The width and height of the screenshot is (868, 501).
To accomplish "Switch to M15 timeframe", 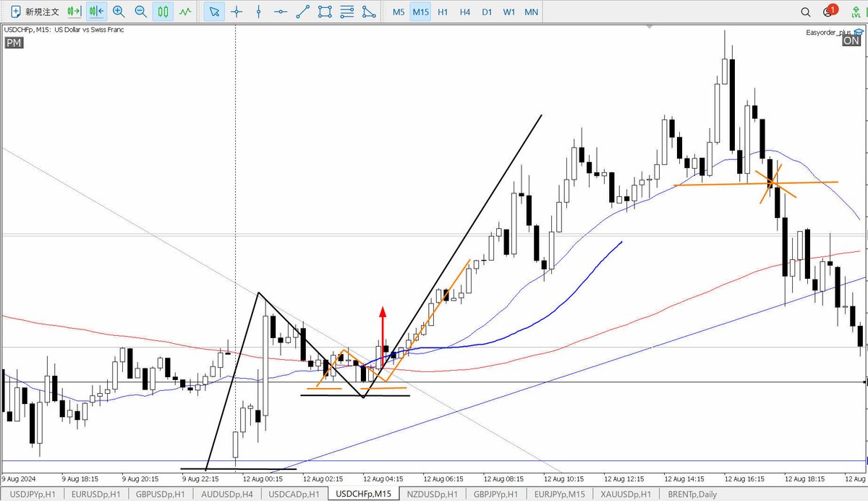I will (420, 12).
